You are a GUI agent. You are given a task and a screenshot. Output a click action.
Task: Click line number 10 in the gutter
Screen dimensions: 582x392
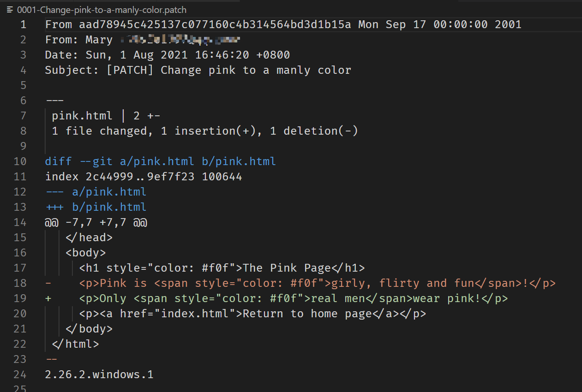(20, 161)
